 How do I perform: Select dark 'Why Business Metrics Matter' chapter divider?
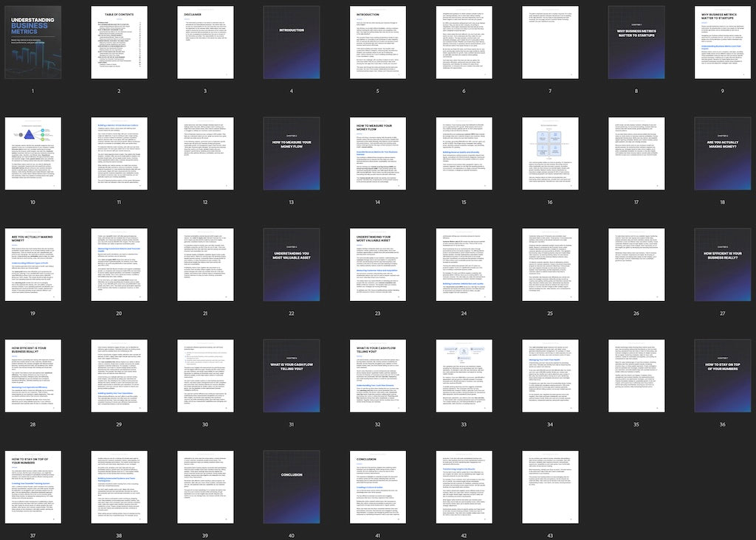point(636,43)
